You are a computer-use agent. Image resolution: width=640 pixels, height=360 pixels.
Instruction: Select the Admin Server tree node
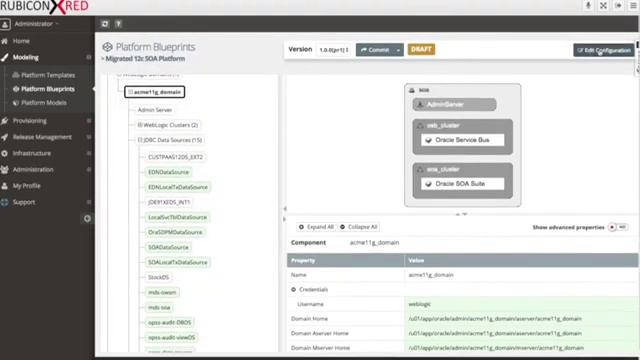pyautogui.click(x=155, y=110)
